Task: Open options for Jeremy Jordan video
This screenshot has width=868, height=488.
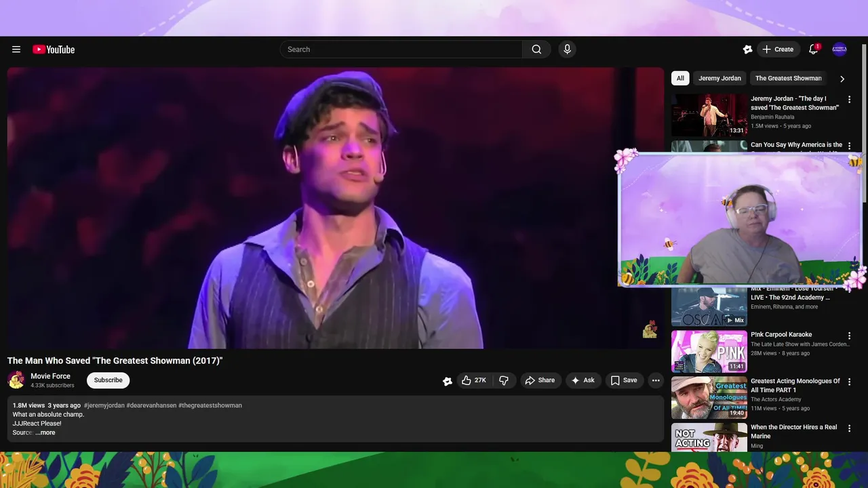Action: click(x=849, y=100)
